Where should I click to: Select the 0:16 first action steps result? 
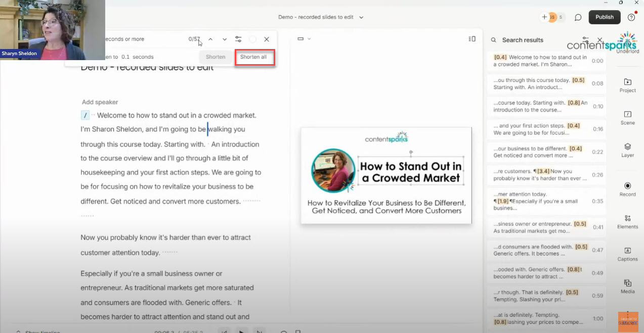pyautogui.click(x=546, y=129)
